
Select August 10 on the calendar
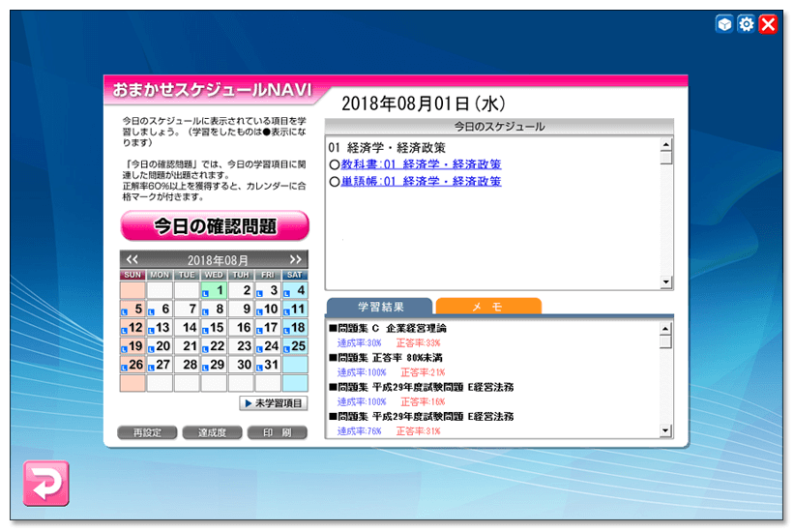click(x=268, y=309)
